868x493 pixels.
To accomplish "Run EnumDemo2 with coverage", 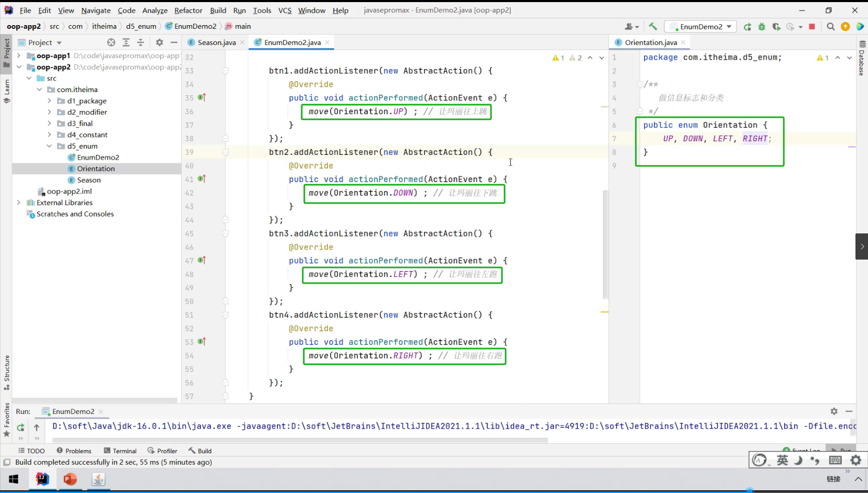I will tap(776, 27).
